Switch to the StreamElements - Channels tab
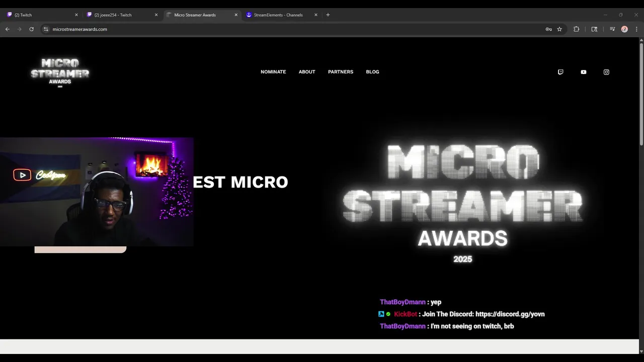 click(x=281, y=15)
